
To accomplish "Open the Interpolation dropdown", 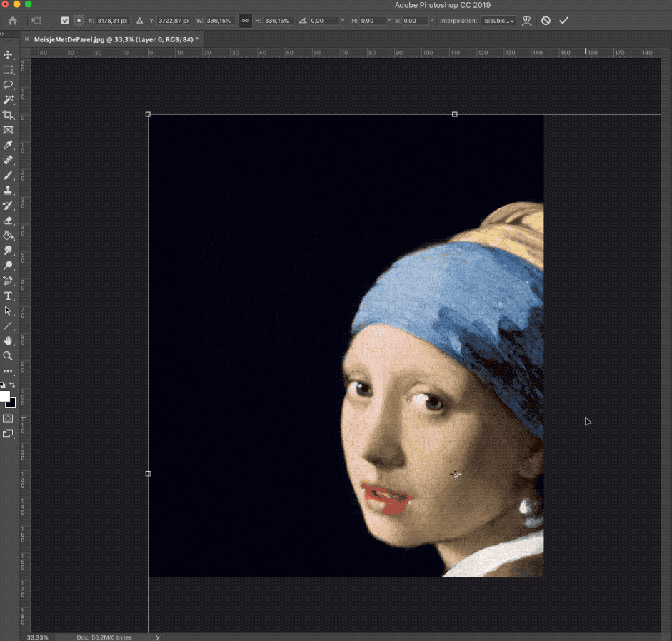I will click(x=498, y=21).
